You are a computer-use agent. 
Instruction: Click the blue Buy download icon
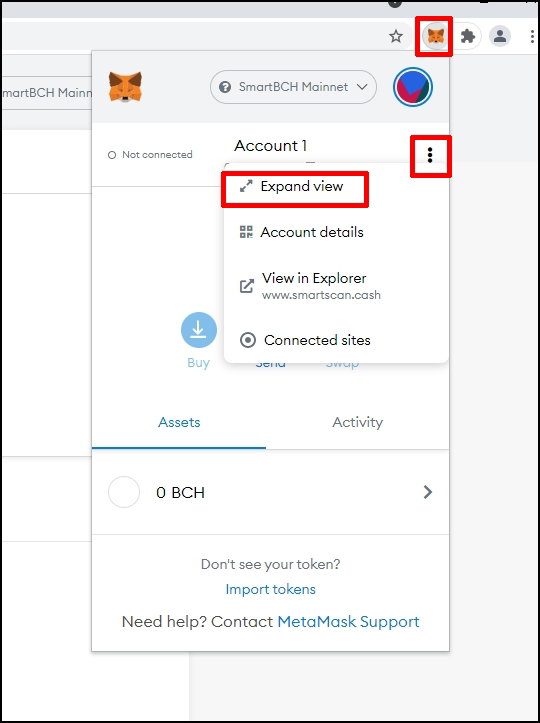click(x=199, y=330)
